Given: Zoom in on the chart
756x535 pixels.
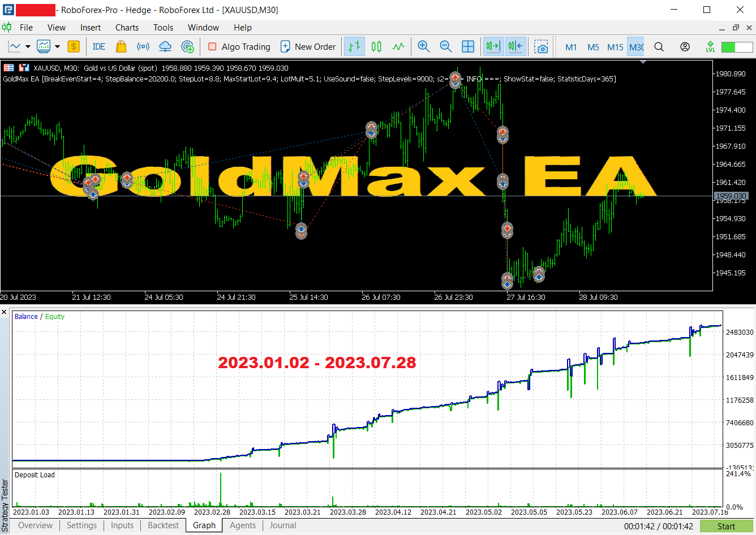Looking at the screenshot, I should point(424,46).
